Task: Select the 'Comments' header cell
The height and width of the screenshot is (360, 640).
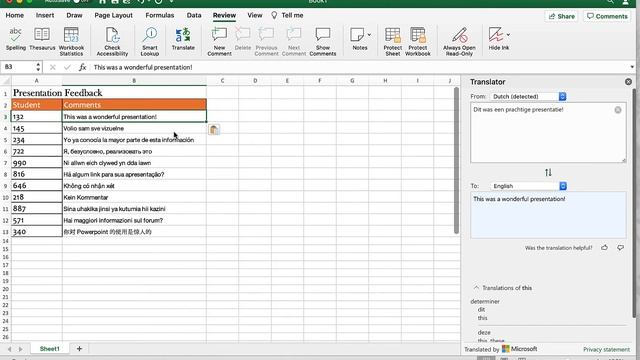Action: pos(134,105)
